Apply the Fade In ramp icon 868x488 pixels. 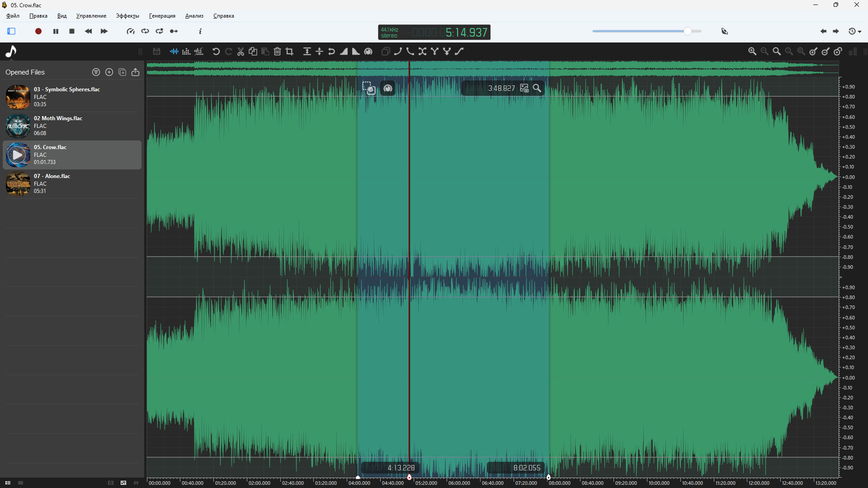coord(344,52)
